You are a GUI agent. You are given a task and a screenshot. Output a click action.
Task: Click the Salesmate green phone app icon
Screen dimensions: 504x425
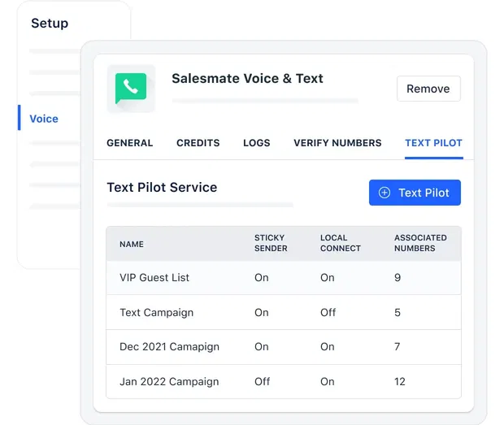pyautogui.click(x=131, y=88)
